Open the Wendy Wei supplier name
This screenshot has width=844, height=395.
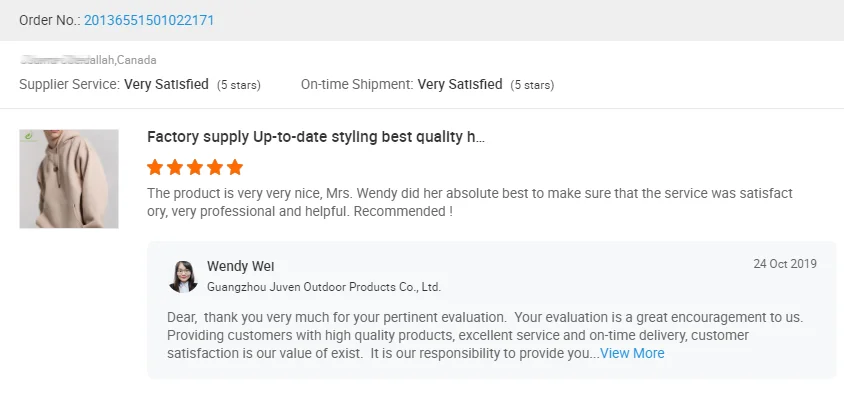point(240,266)
